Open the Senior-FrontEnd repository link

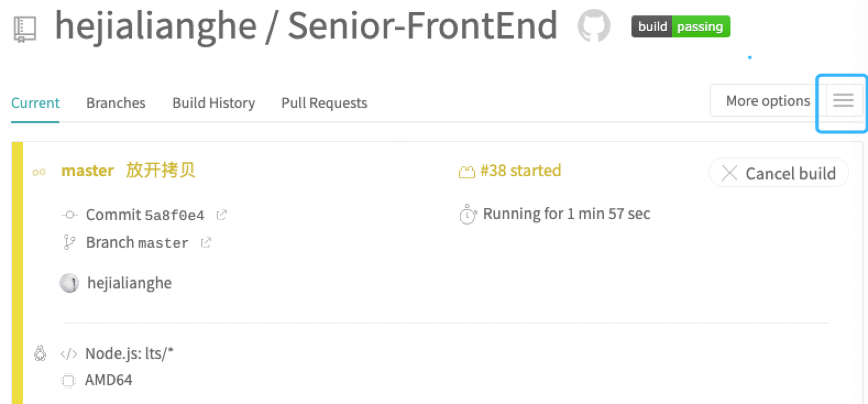pyautogui.click(x=422, y=26)
